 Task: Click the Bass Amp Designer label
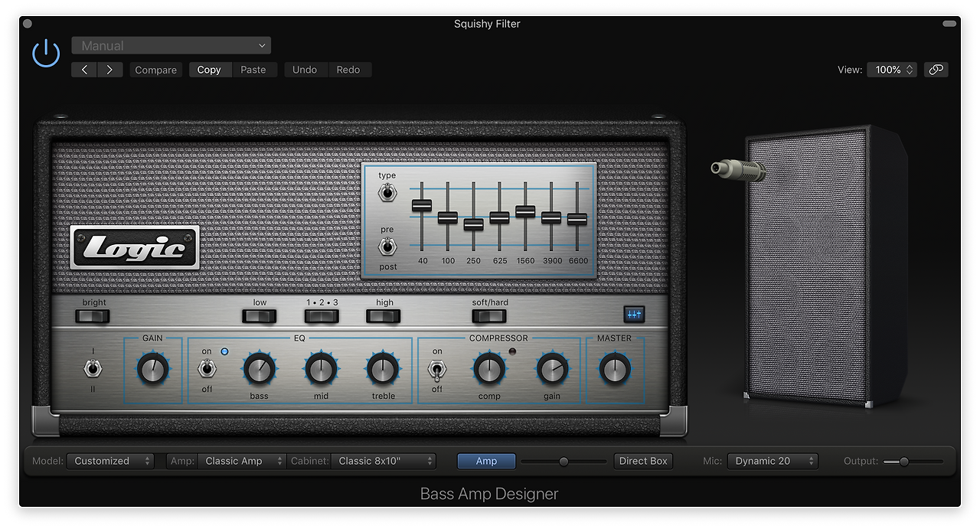click(489, 494)
